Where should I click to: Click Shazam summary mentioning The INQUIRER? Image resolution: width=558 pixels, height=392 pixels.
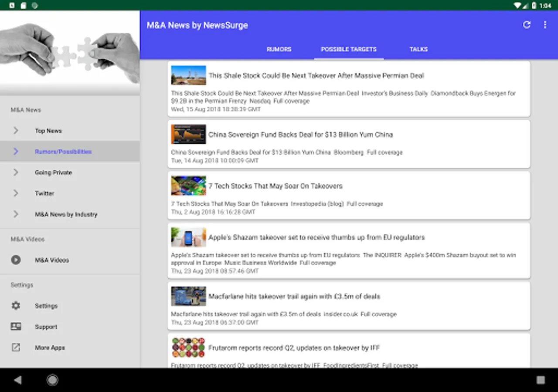coord(343,259)
